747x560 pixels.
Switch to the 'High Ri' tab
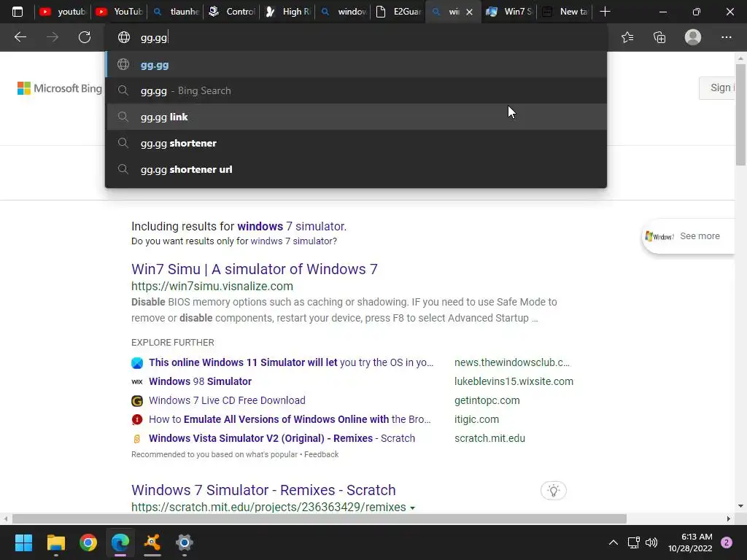coord(287,12)
